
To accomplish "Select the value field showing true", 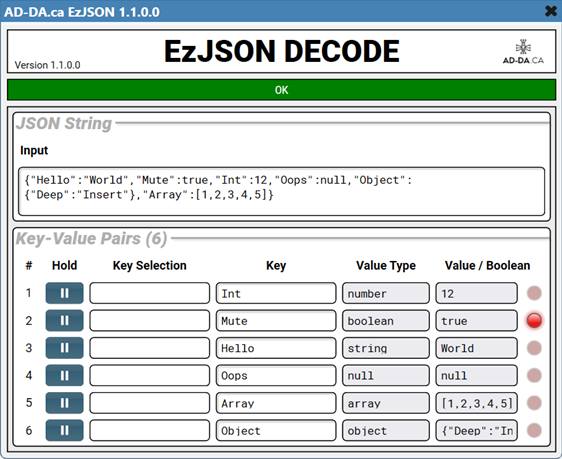I will 477,320.
